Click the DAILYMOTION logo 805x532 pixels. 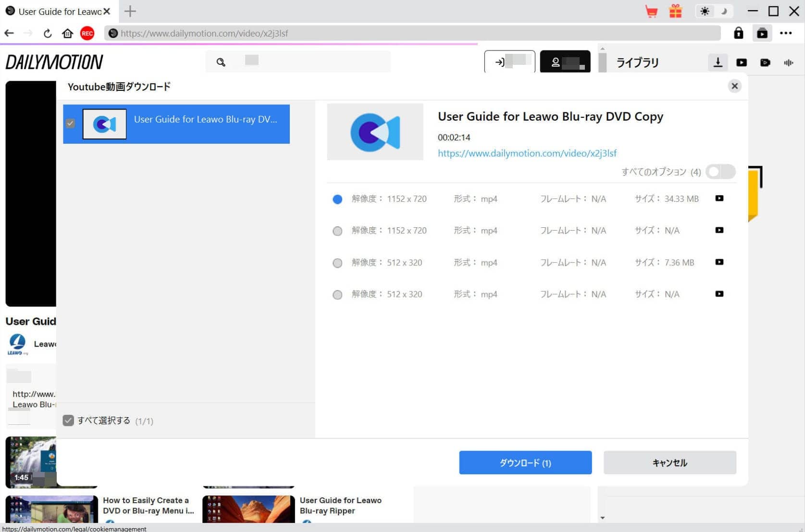[x=54, y=62]
